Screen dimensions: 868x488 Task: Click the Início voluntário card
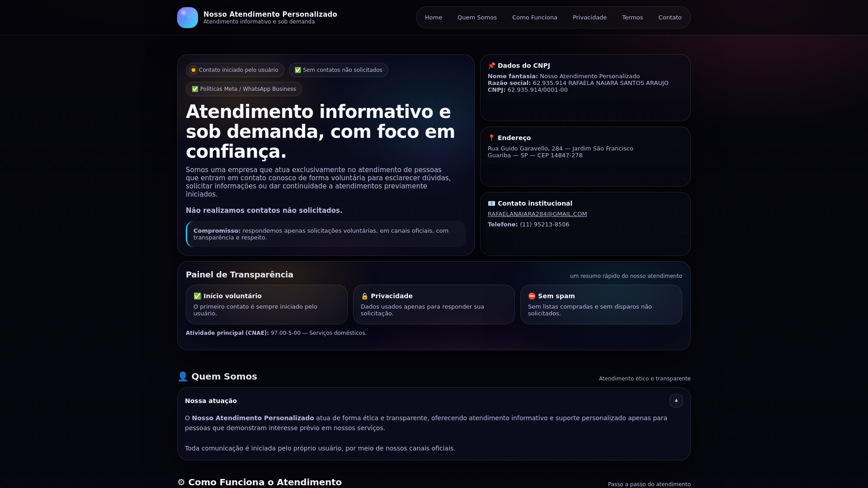266,305
